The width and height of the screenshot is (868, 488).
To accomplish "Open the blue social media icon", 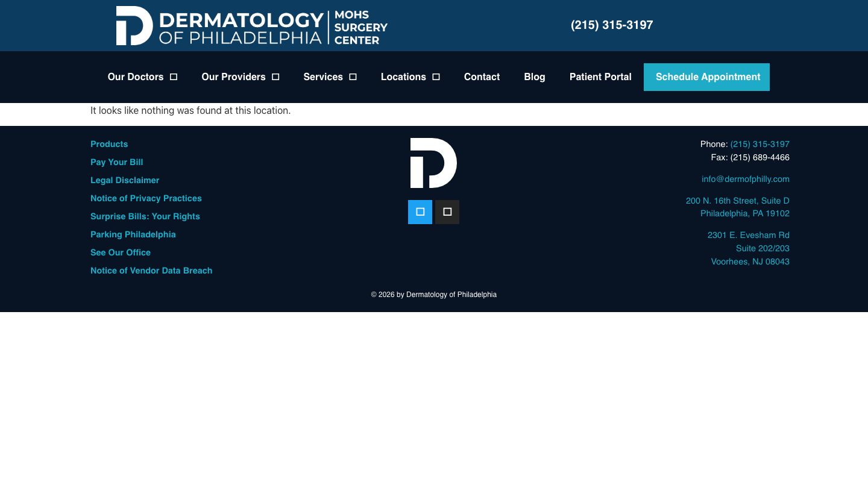I will click(x=420, y=211).
